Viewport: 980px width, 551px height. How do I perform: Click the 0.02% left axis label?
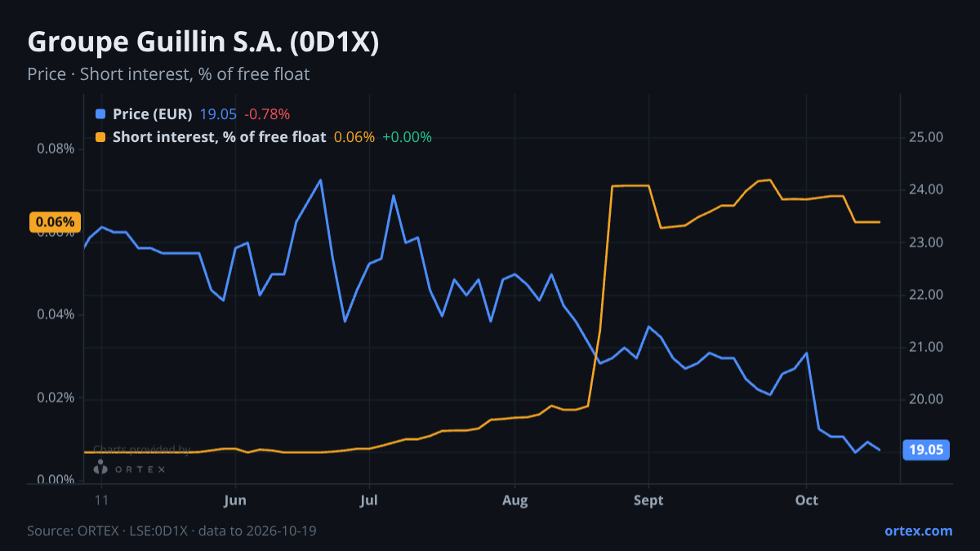[x=56, y=398]
